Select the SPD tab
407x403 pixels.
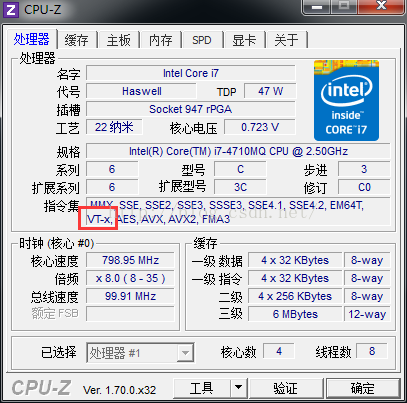pyautogui.click(x=202, y=40)
